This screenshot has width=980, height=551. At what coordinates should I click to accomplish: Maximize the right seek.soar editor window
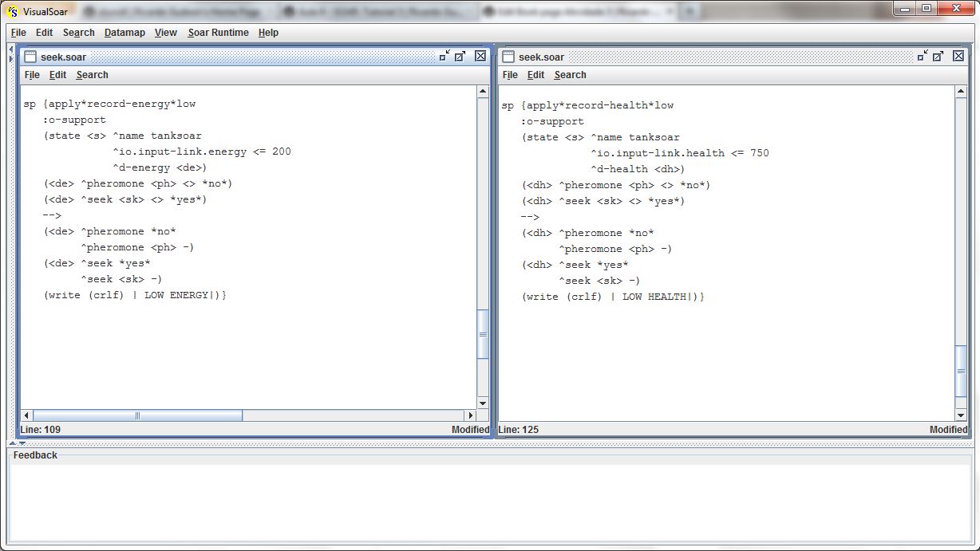click(939, 56)
